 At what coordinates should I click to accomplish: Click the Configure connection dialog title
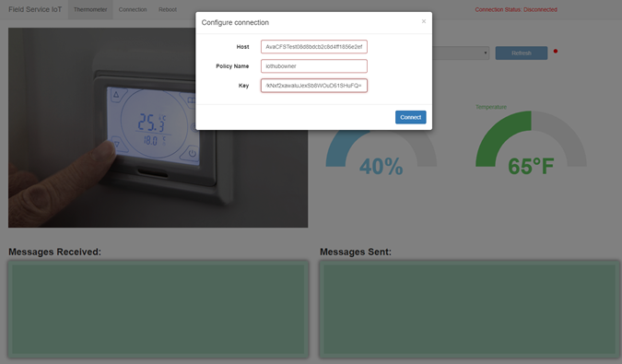coord(235,23)
